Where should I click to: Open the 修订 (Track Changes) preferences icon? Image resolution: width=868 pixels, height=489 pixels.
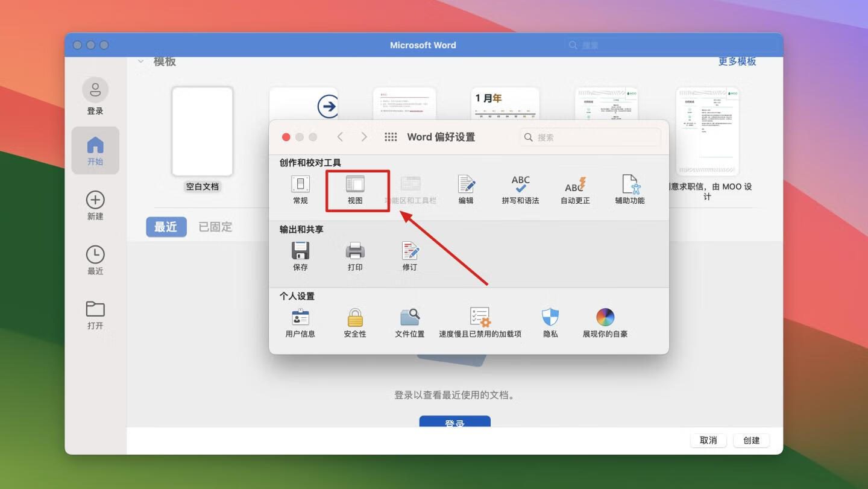coord(410,251)
